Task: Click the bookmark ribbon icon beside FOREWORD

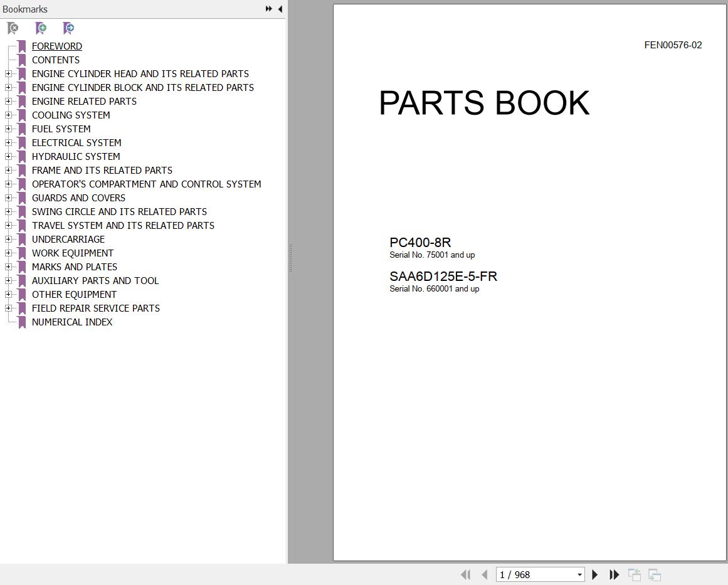Action: click(x=22, y=46)
